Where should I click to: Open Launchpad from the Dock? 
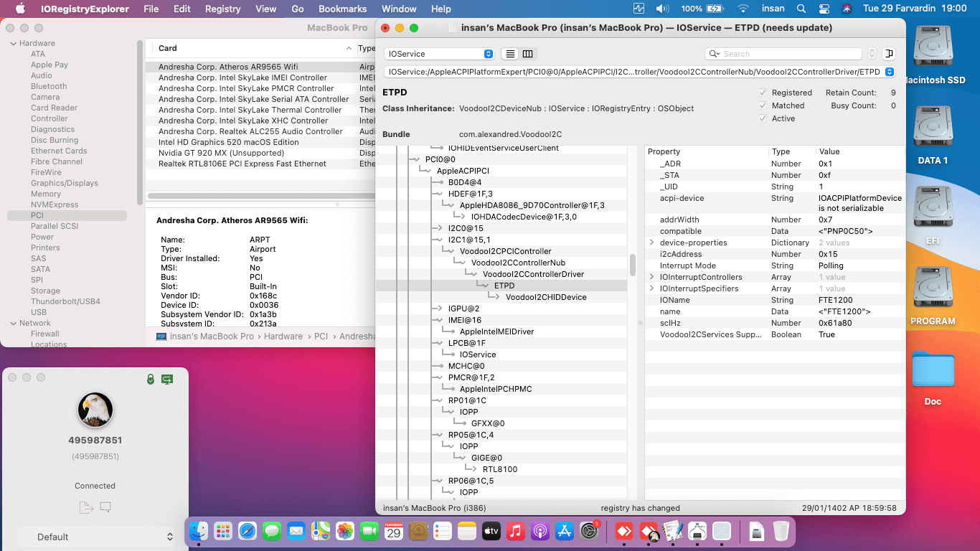coord(222,531)
